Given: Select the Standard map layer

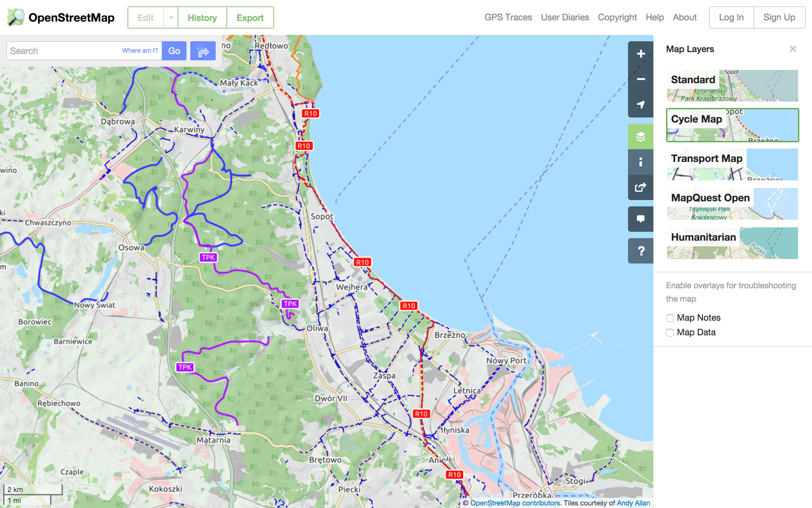Looking at the screenshot, I should [x=732, y=86].
